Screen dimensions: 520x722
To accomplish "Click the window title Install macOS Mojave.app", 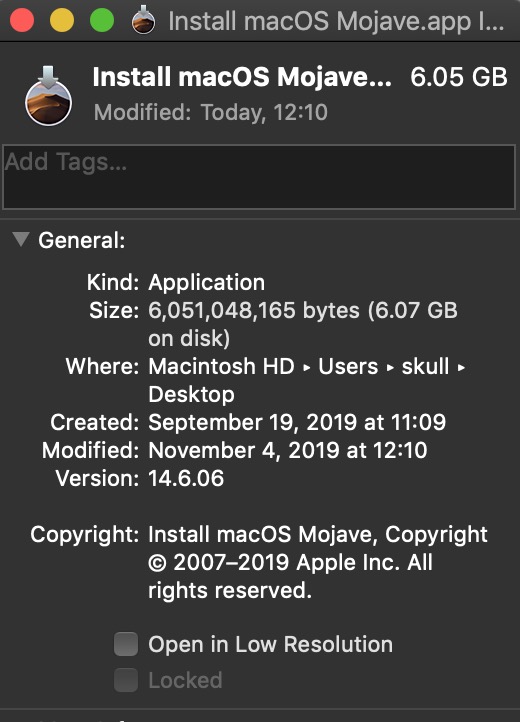I will tap(336, 21).
